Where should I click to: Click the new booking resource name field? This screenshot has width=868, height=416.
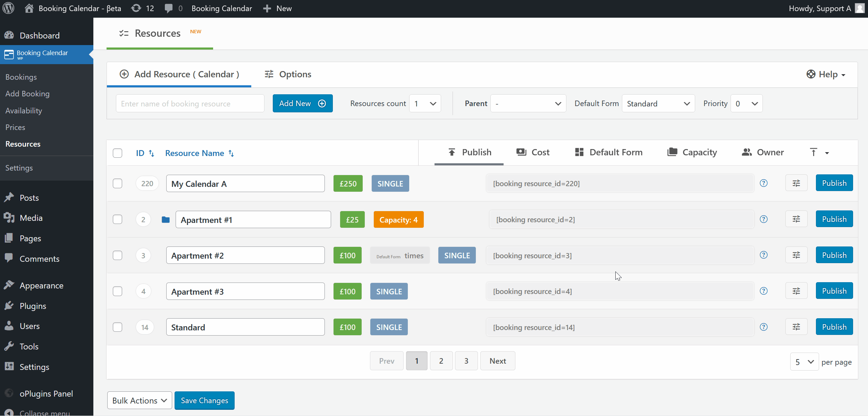tap(190, 104)
